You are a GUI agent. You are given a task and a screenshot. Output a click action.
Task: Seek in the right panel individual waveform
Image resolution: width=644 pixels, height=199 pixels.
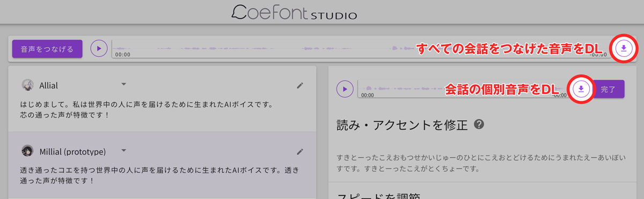tap(463, 89)
